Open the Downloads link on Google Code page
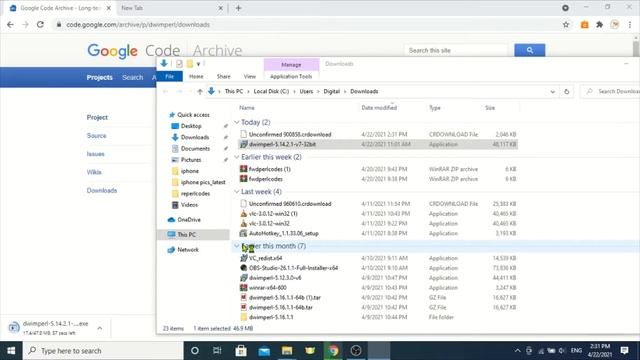Screen dimensions: 640x360 102,191
